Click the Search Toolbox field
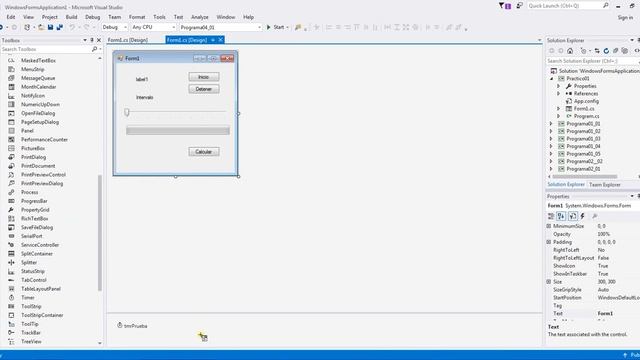Viewport: 640px width, 360px height. tap(46, 49)
